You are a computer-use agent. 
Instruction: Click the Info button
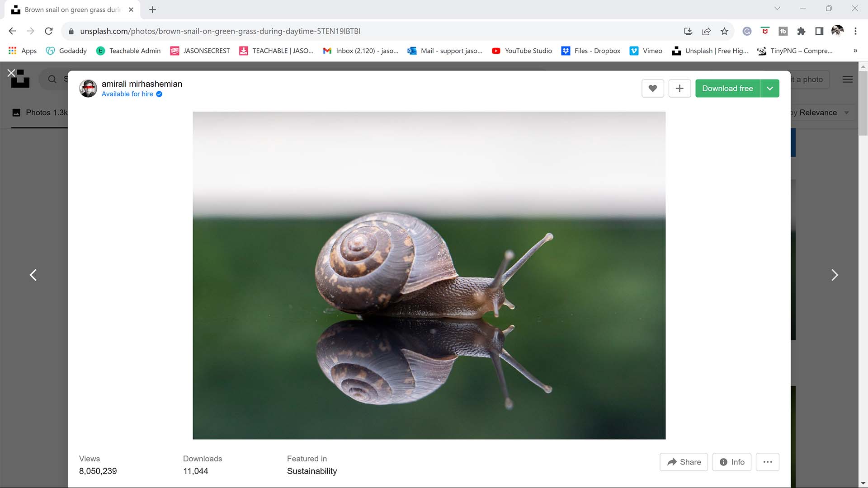[732, 462]
